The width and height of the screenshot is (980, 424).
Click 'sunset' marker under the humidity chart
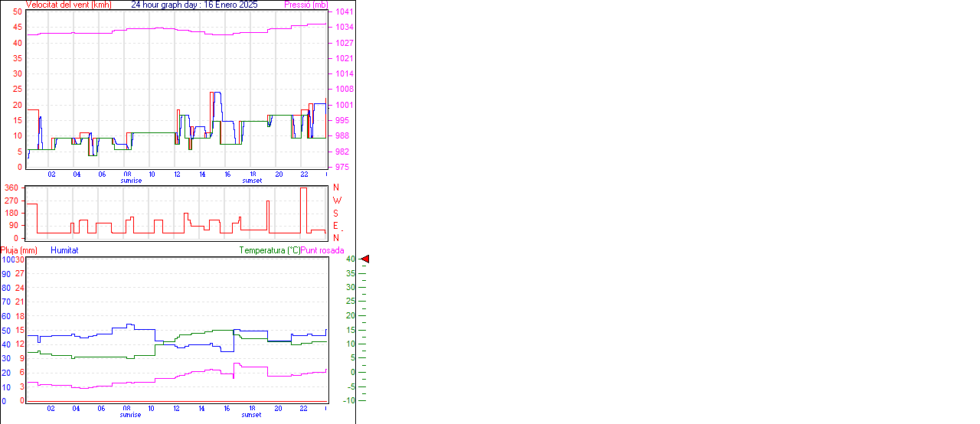[251, 415]
